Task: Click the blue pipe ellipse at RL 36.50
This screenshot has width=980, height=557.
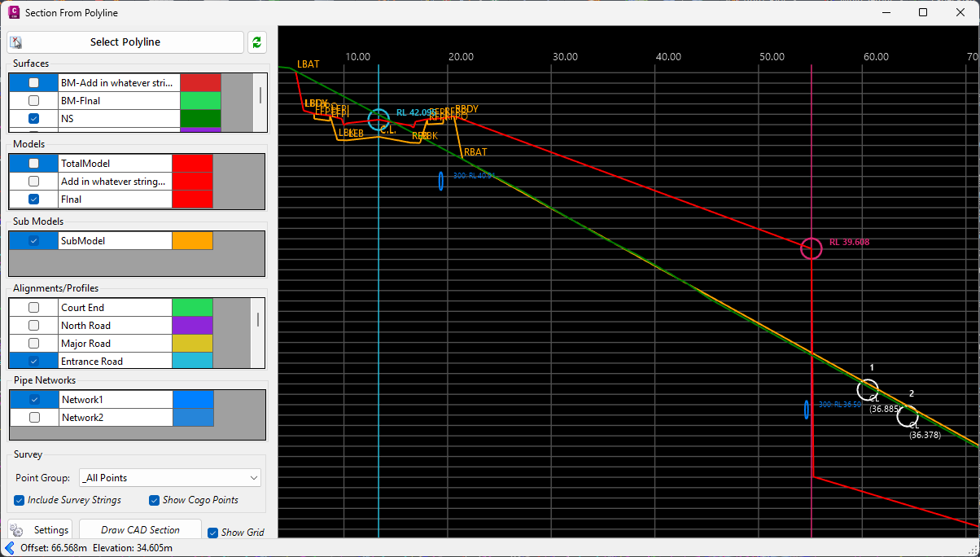Action: (807, 410)
